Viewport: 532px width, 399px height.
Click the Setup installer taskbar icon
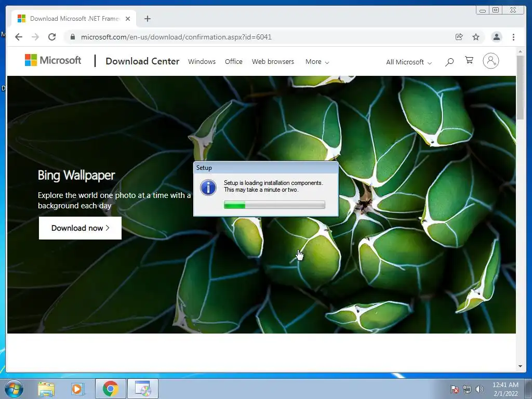click(143, 389)
